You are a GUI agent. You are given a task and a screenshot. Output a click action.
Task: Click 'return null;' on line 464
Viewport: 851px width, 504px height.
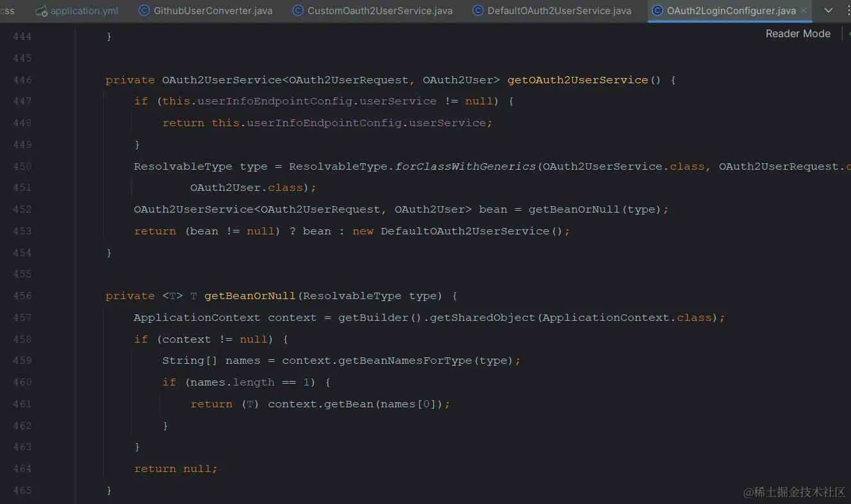click(x=176, y=469)
